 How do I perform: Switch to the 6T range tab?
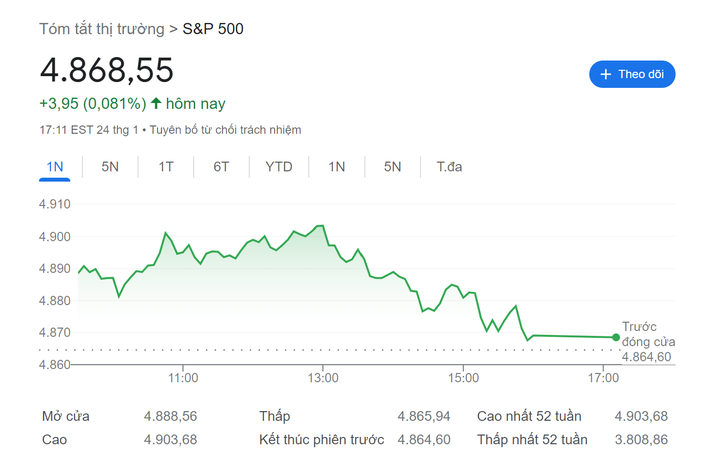pyautogui.click(x=221, y=166)
